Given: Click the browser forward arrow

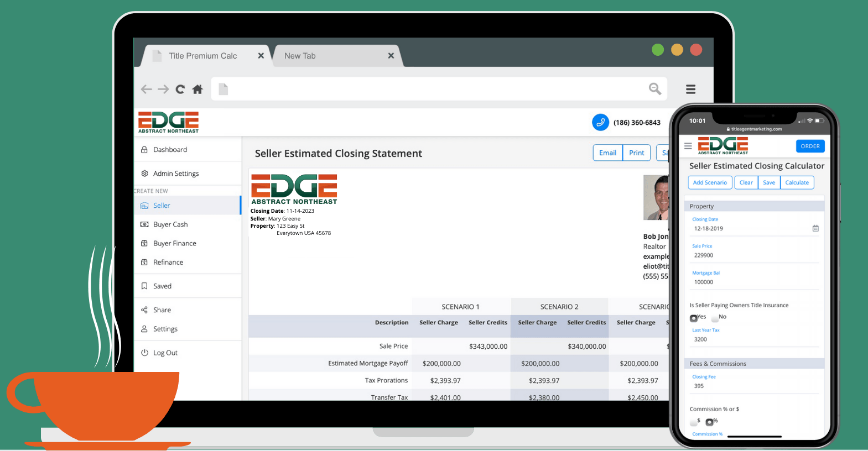Looking at the screenshot, I should pyautogui.click(x=163, y=89).
